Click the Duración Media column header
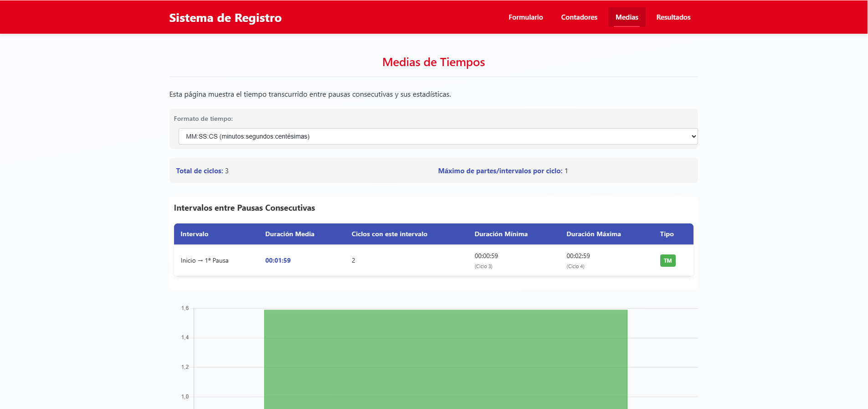868x409 pixels. pos(290,234)
